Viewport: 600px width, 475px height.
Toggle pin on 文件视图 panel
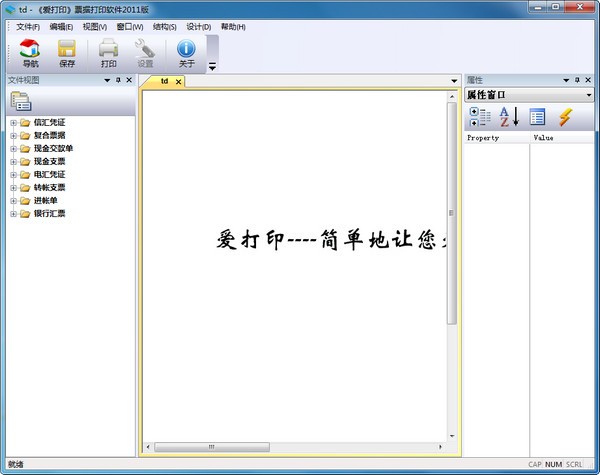[x=118, y=80]
